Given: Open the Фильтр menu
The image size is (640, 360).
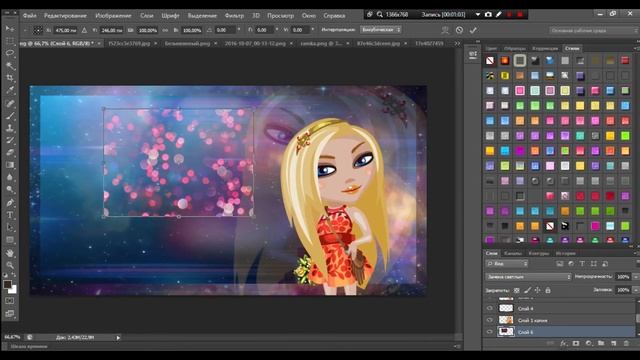Looking at the screenshot, I should pyautogui.click(x=234, y=16).
